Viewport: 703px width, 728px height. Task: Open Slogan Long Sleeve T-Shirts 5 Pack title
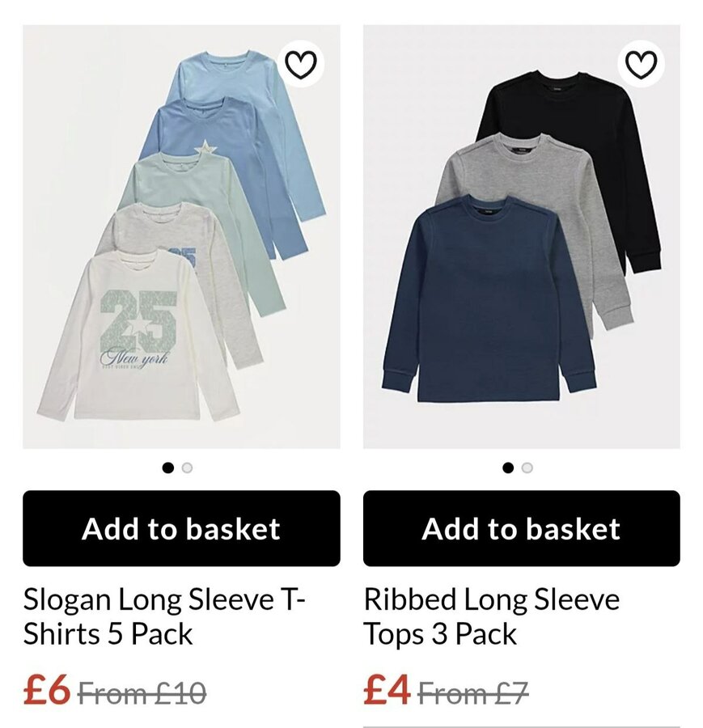point(164,616)
